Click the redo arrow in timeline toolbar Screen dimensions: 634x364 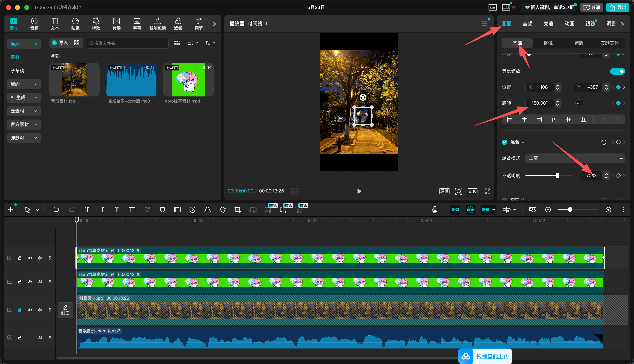[x=71, y=210]
